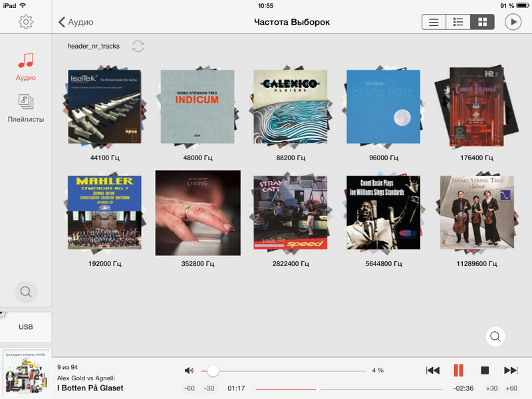The image size is (532, 399).
Task: Skip to previous track
Action: pyautogui.click(x=433, y=370)
